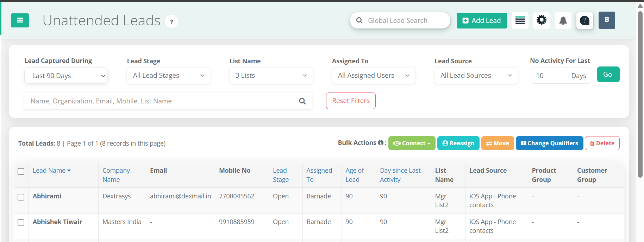The width and height of the screenshot is (644, 242).
Task: Open the settings gear icon
Action: pos(542,20)
